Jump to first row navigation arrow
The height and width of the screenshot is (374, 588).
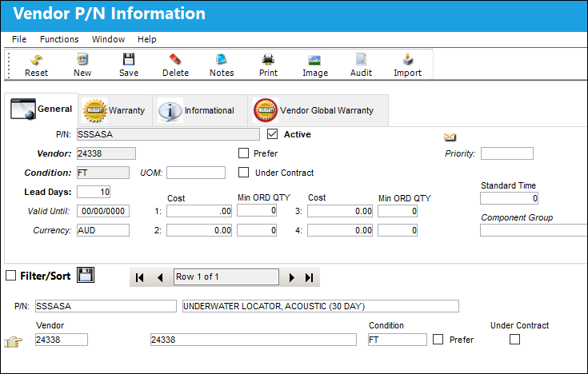[x=139, y=277]
